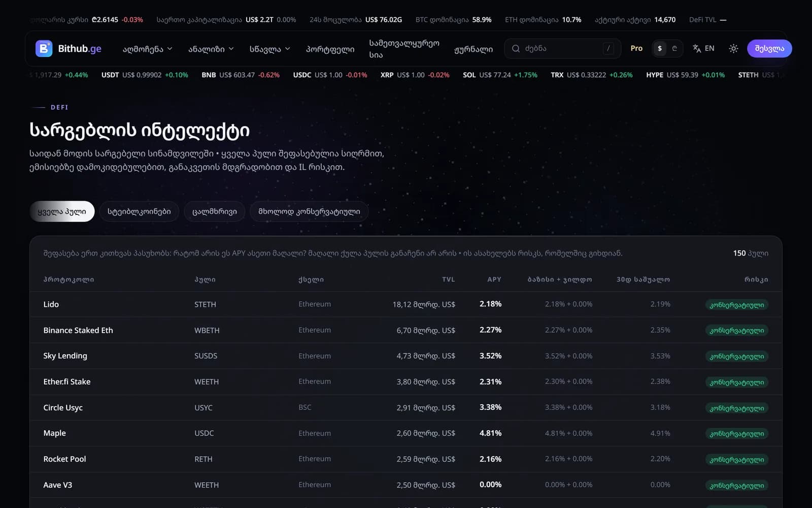Open the Pro plan link

coord(636,48)
